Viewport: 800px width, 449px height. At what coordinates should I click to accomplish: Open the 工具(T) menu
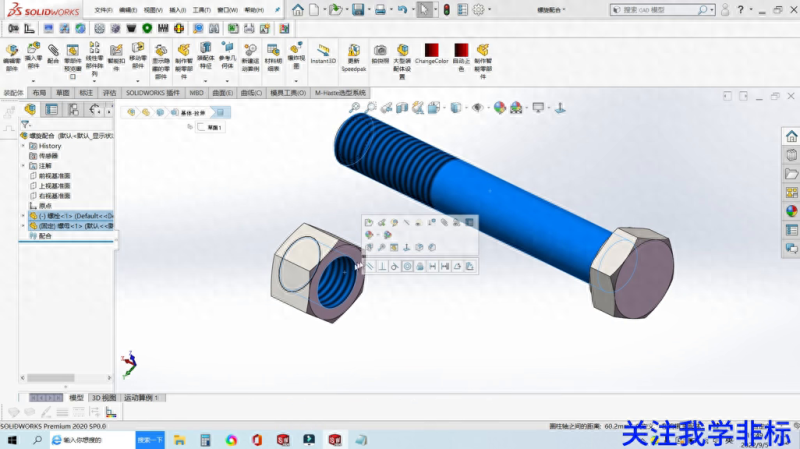coord(201,10)
